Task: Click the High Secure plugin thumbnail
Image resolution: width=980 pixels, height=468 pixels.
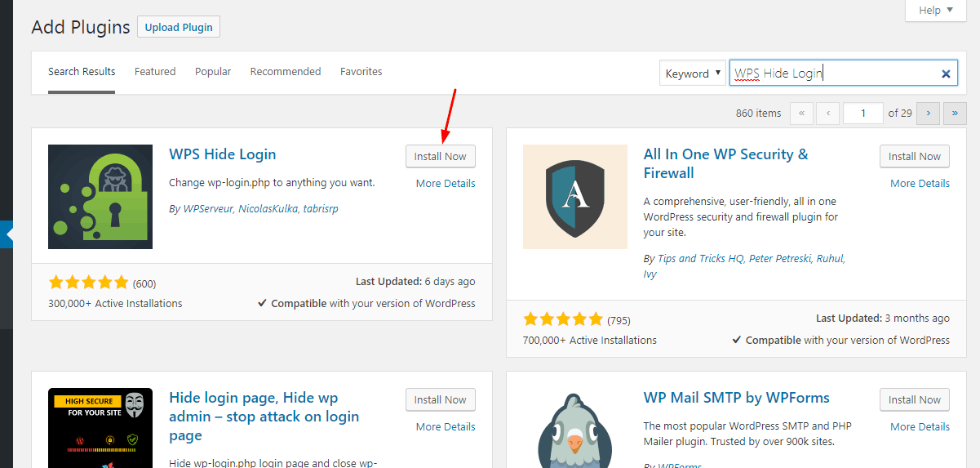Action: coord(100,428)
